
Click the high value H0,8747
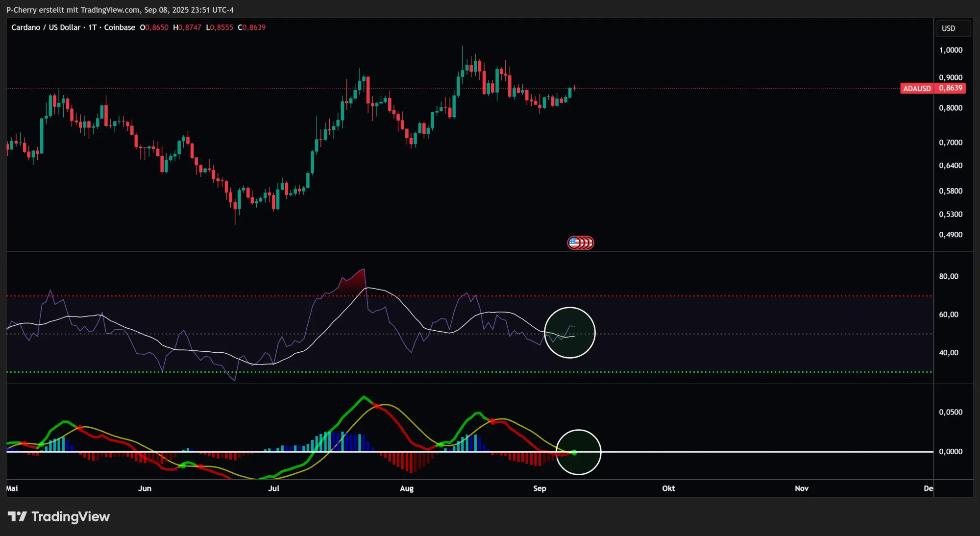(x=187, y=27)
